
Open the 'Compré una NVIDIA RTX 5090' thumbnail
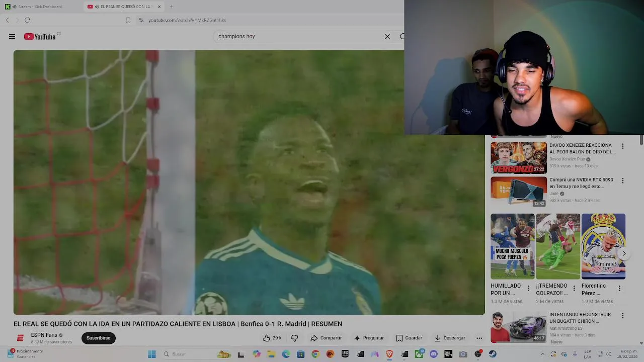(519, 191)
